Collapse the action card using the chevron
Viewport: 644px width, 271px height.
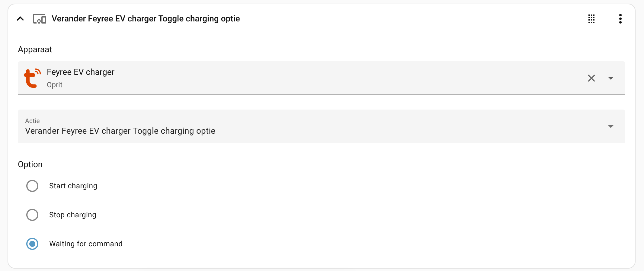coord(20,19)
